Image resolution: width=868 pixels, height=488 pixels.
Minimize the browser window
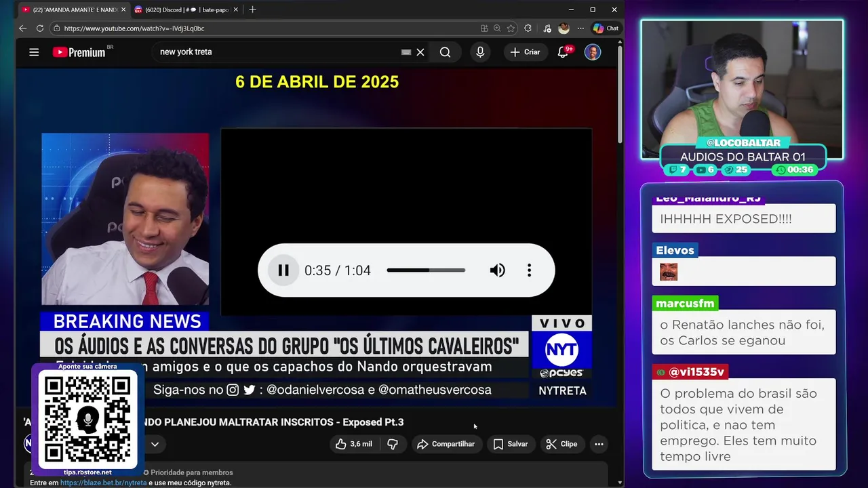571,9
